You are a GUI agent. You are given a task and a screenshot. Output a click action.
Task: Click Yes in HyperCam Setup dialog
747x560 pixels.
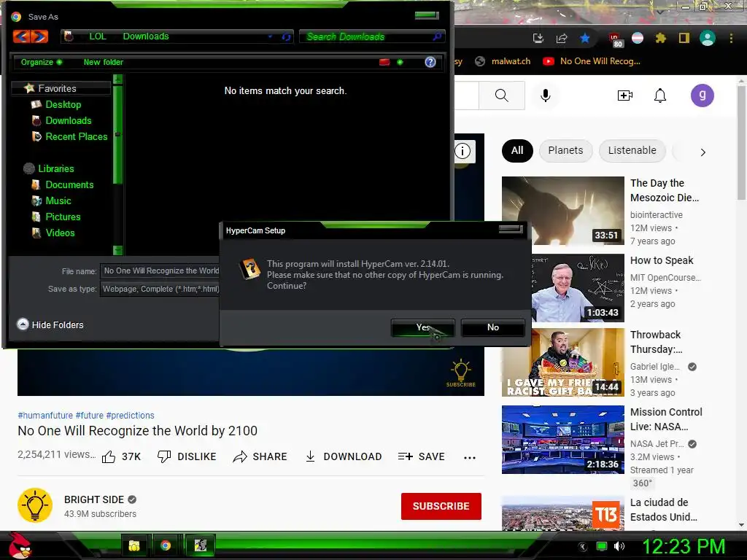pyautogui.click(x=422, y=327)
